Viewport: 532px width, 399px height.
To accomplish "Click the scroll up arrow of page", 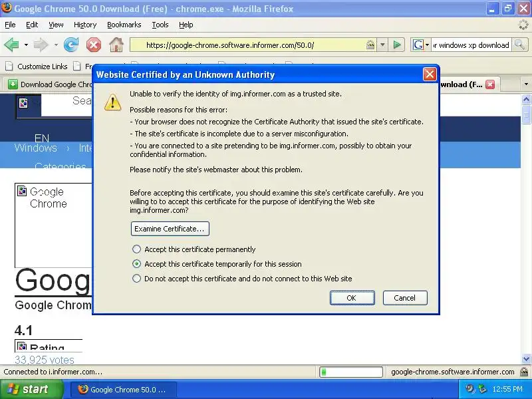I will coord(526,99).
